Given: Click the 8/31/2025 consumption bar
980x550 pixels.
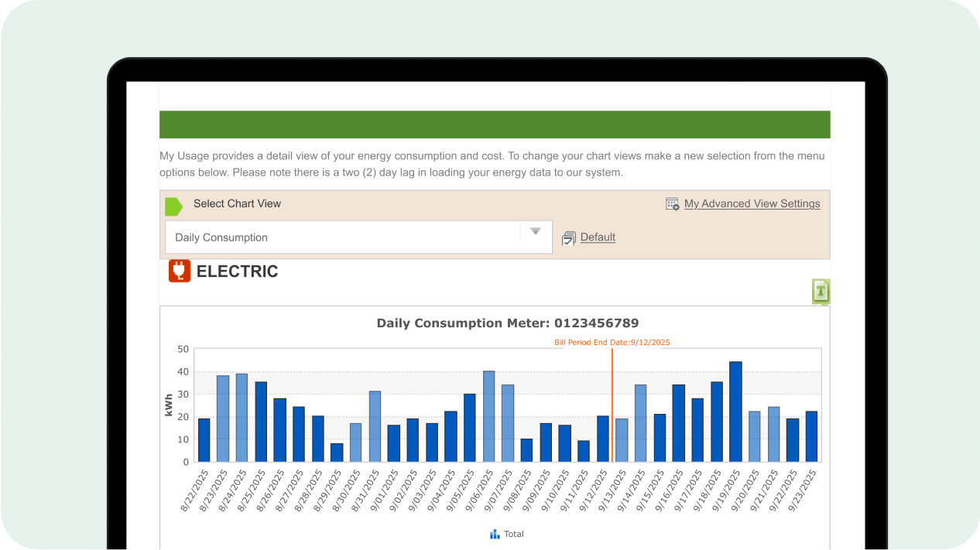Looking at the screenshot, I should [x=375, y=426].
